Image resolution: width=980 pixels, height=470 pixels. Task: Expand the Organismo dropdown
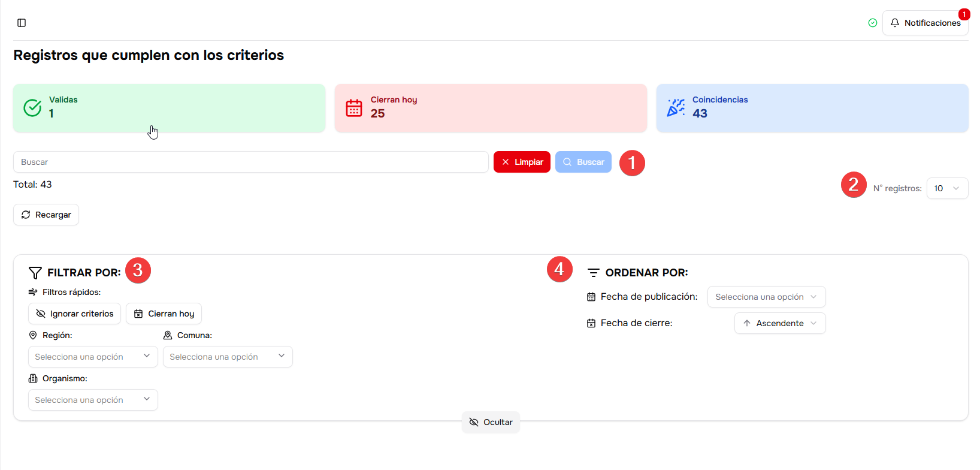coord(93,400)
